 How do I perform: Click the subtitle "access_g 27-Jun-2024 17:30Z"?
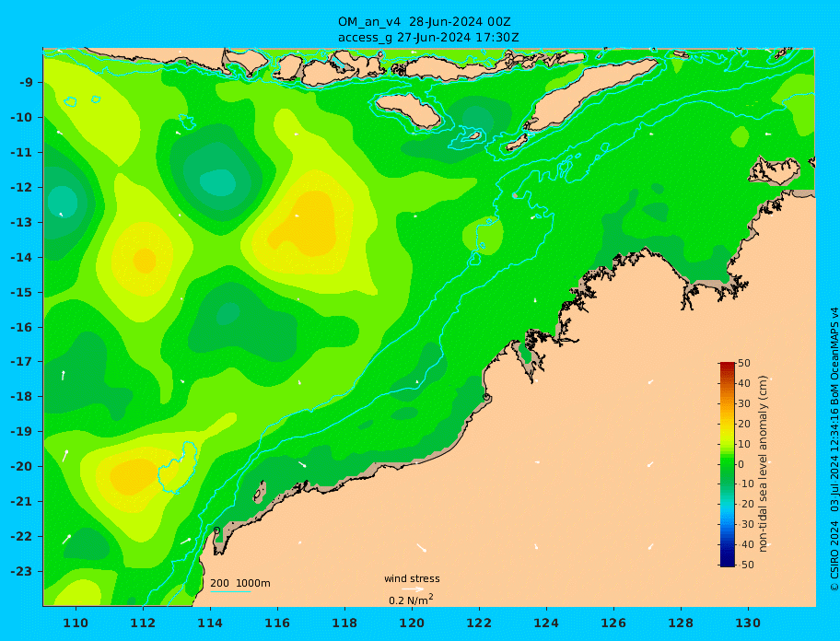click(428, 38)
